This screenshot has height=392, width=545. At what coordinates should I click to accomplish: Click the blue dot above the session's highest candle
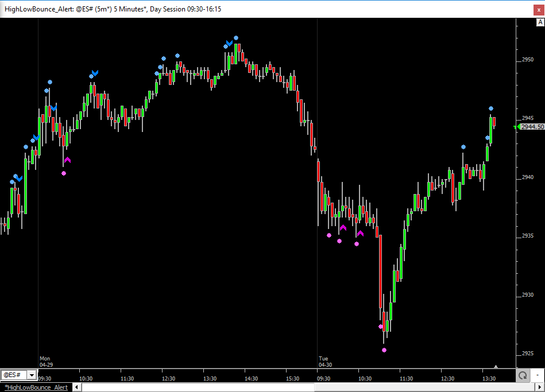tap(236, 38)
